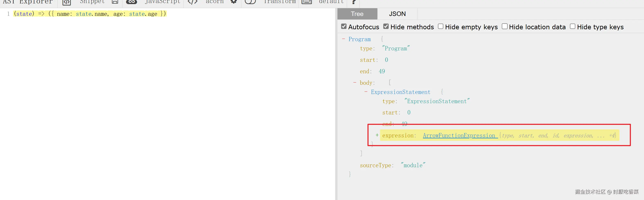
Task: Click the AST Explorer title
Action: pos(27,2)
